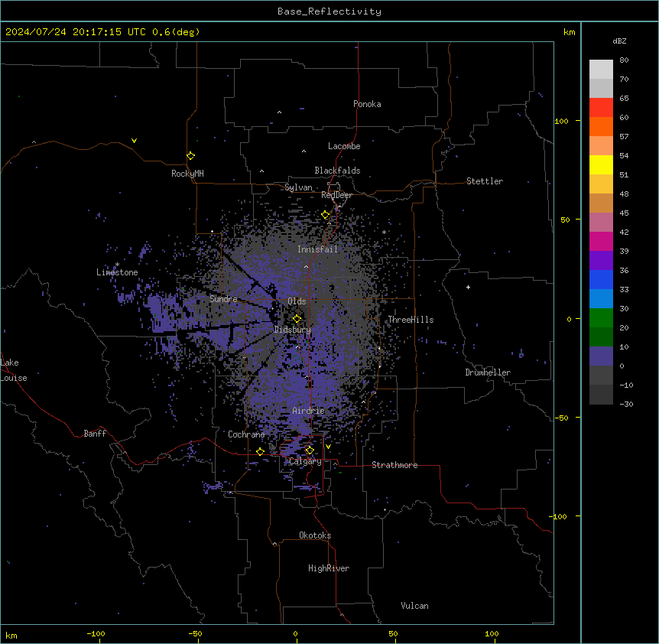Click the -100 tick on bottom axis

click(96, 633)
